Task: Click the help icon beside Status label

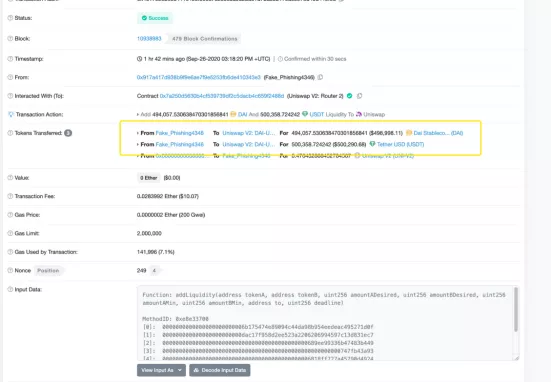Action: click(10, 18)
